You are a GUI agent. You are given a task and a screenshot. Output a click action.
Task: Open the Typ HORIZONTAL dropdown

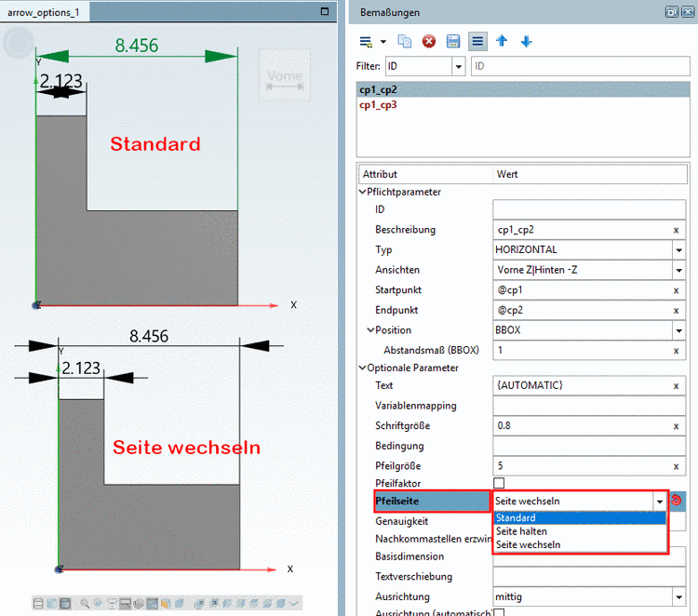678,250
